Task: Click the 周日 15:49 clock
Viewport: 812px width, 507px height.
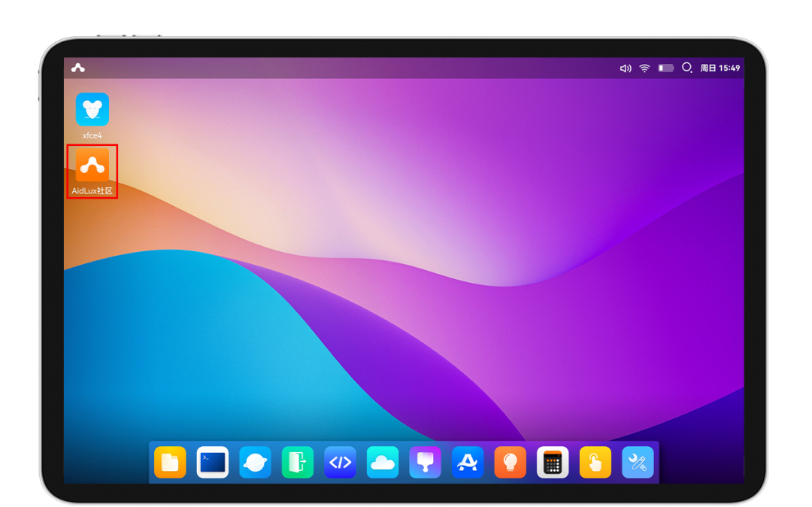Action: tap(720, 68)
